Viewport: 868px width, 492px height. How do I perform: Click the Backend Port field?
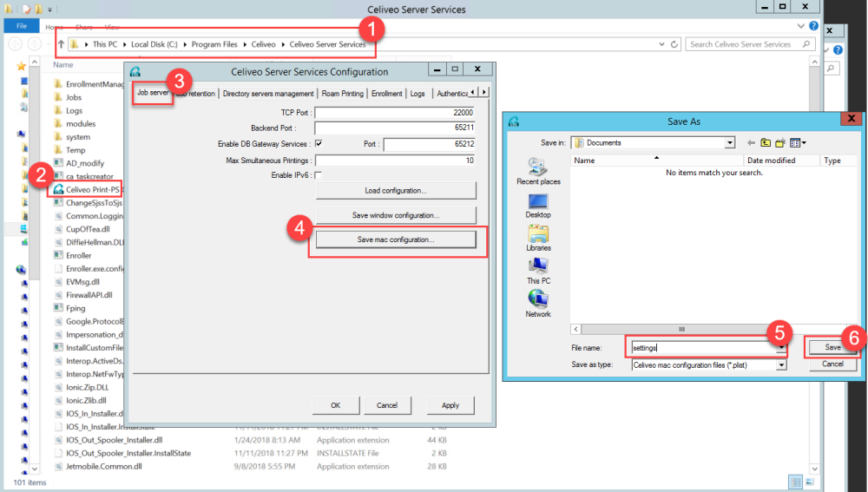click(x=395, y=128)
